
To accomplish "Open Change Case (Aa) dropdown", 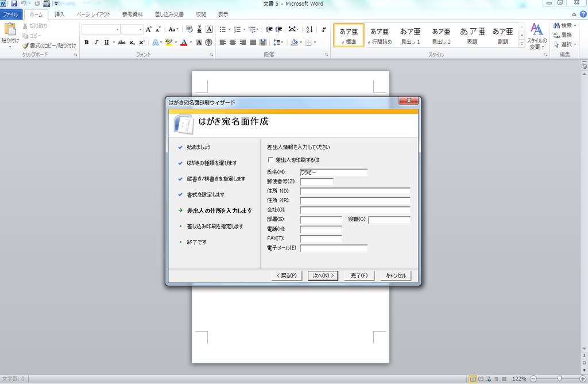I will (x=173, y=29).
